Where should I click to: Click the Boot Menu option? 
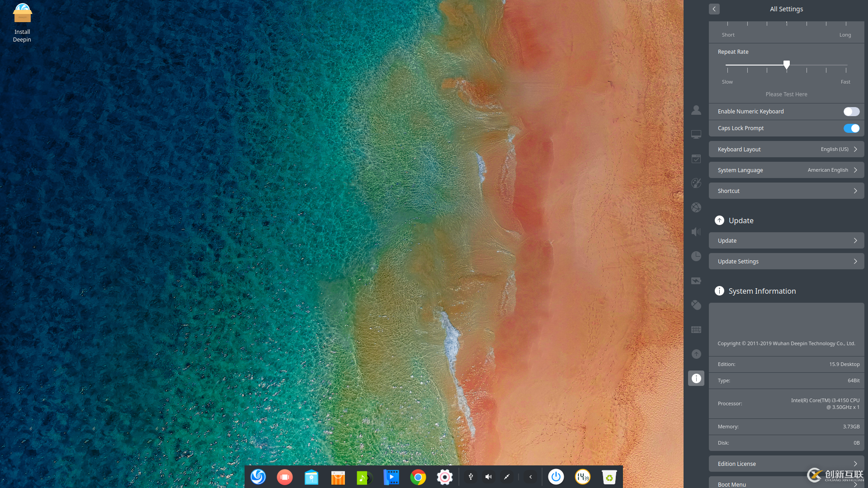pos(786,484)
